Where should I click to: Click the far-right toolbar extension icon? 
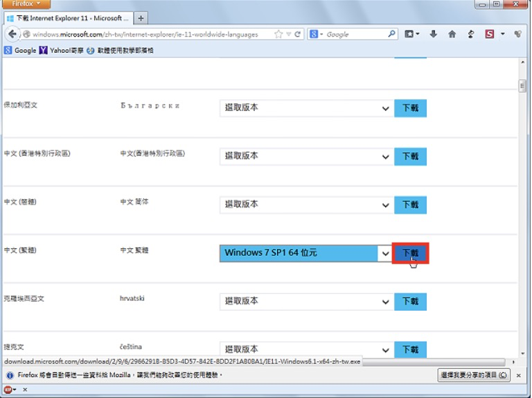(517, 34)
